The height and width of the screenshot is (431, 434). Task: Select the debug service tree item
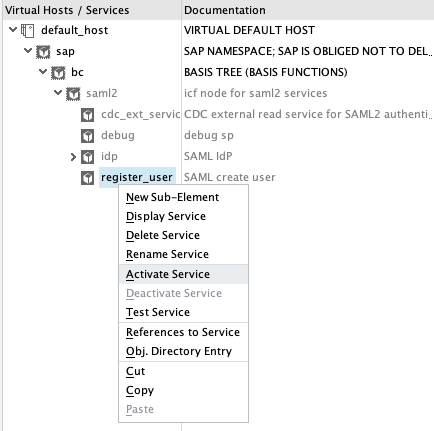[118, 136]
